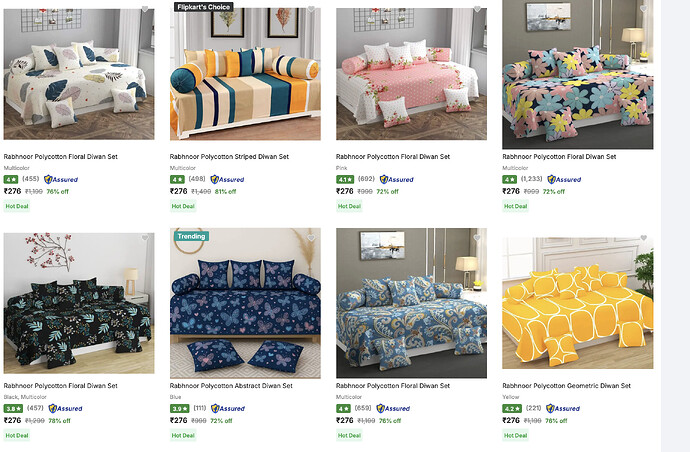Tap the heart icon on the butterfly Abstract Diwan Set
690x452 pixels.
(x=311, y=238)
